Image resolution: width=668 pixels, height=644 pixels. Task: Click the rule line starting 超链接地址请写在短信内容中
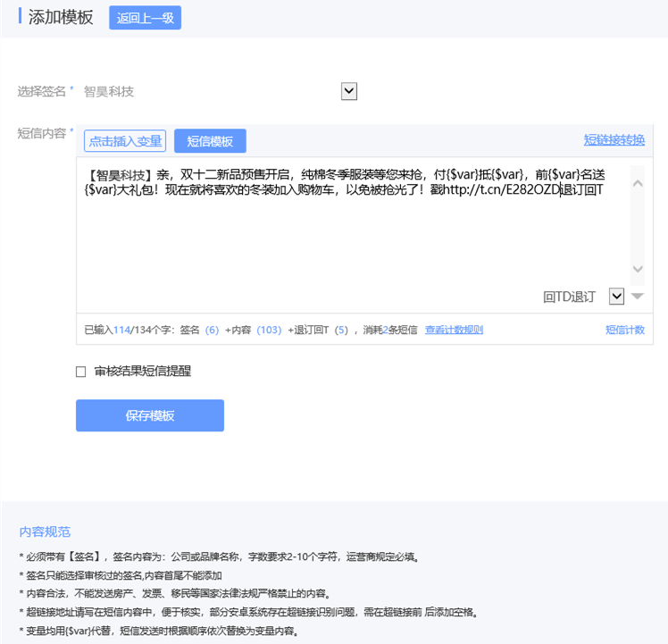click(x=249, y=612)
